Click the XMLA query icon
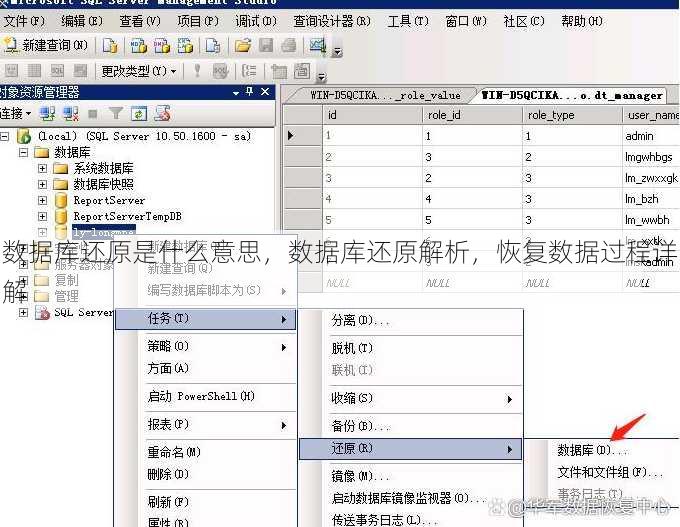This screenshot has width=680, height=527. click(185, 45)
